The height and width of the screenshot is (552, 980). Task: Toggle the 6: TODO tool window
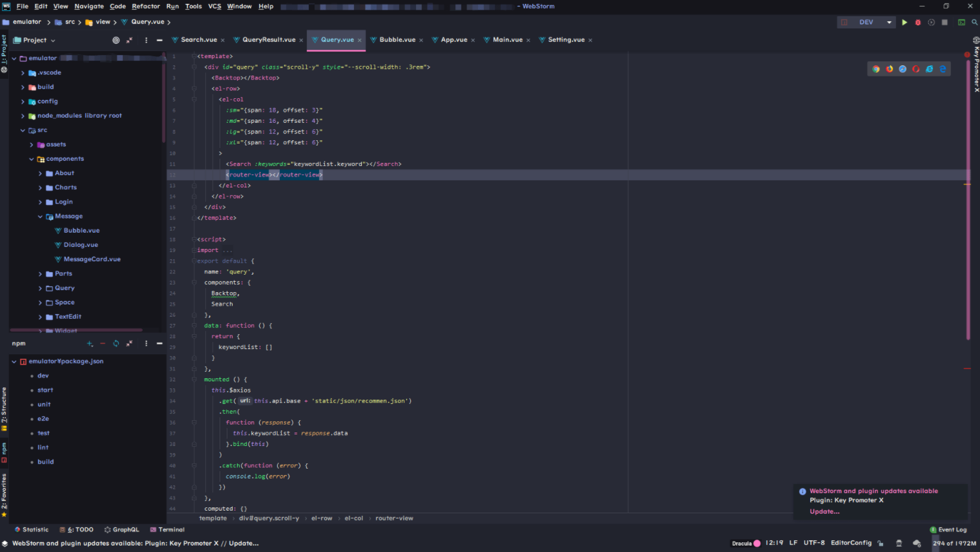pyautogui.click(x=77, y=530)
